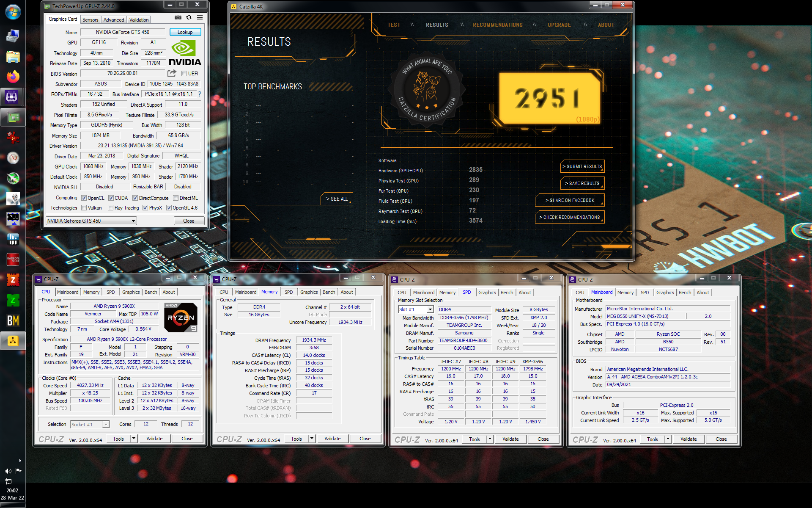The image size is (812, 508).
Task: Expand Tools dropdown arrow in the CPU tab window
Action: point(134,439)
